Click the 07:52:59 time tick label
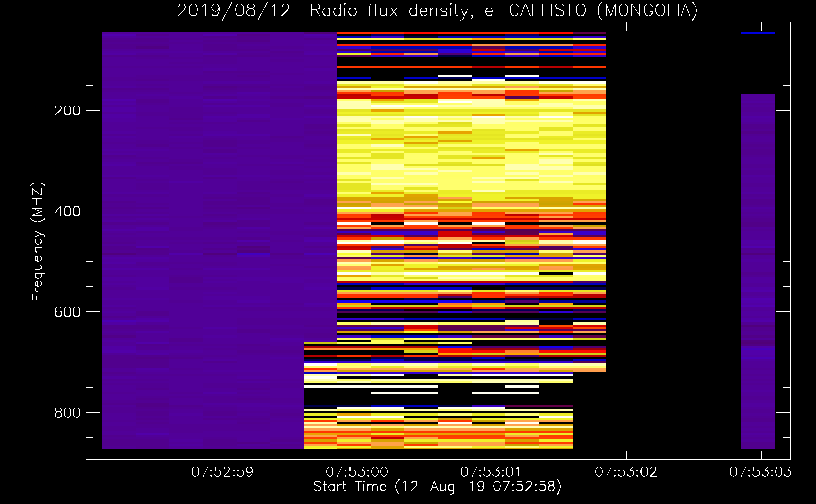The image size is (816, 504). tap(222, 472)
